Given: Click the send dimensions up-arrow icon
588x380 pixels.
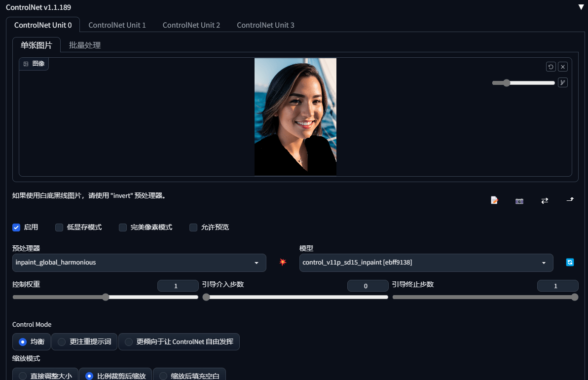Looking at the screenshot, I should [570, 200].
